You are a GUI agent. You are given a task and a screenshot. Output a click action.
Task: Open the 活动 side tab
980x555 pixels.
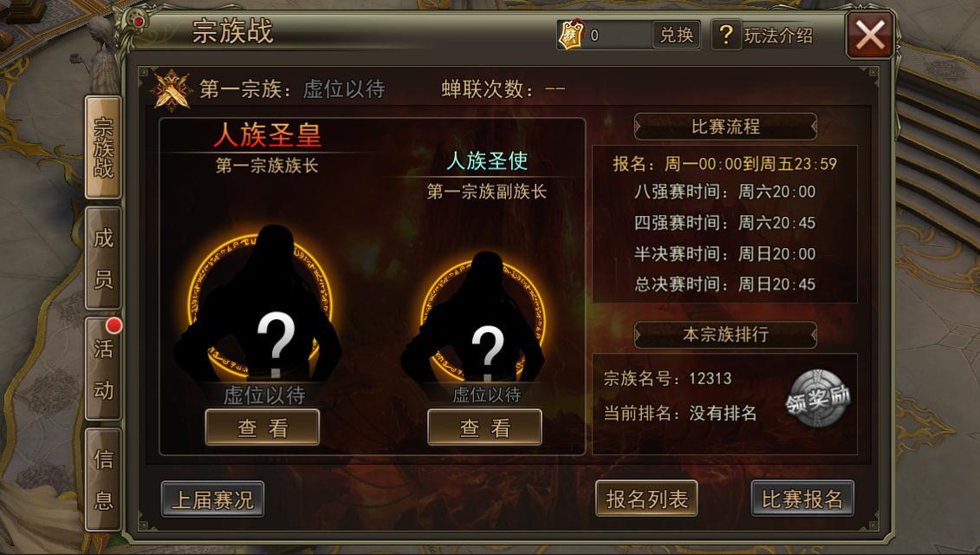point(103,369)
